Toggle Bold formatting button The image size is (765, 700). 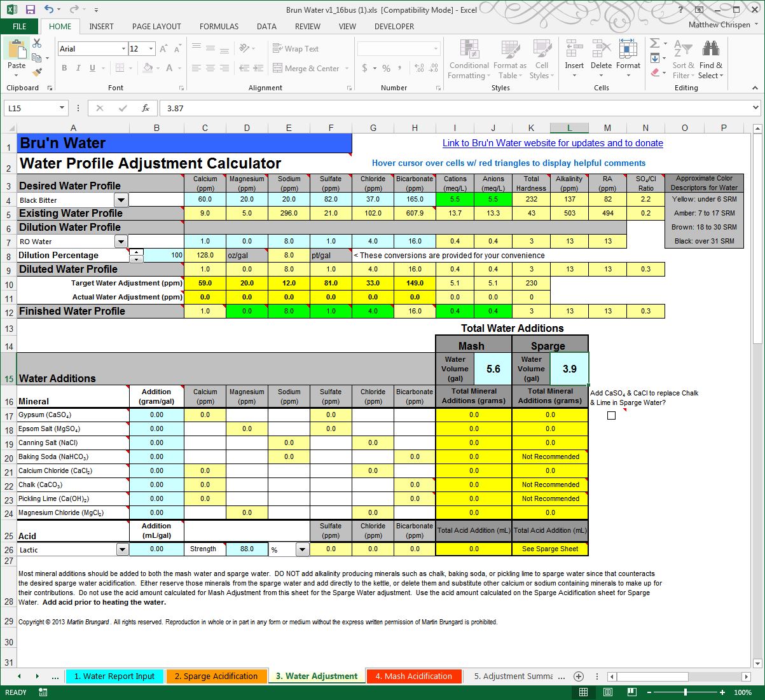64,68
